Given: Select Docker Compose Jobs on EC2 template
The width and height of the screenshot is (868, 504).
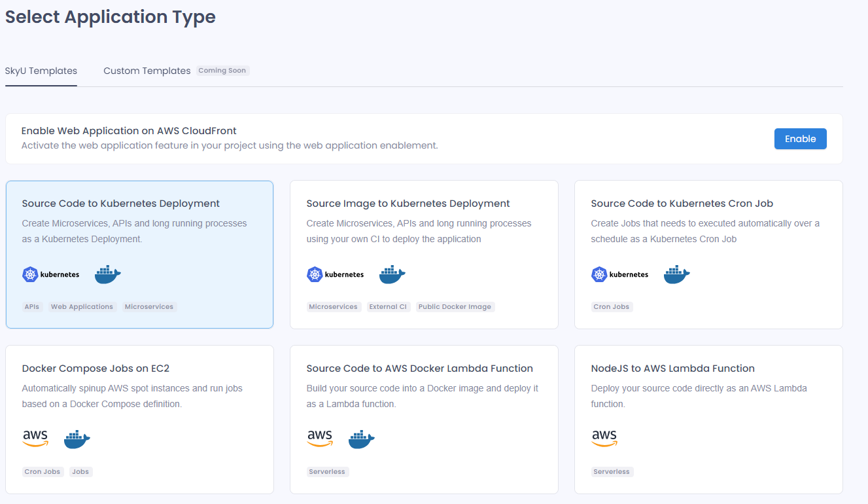Looking at the screenshot, I should 139,420.
